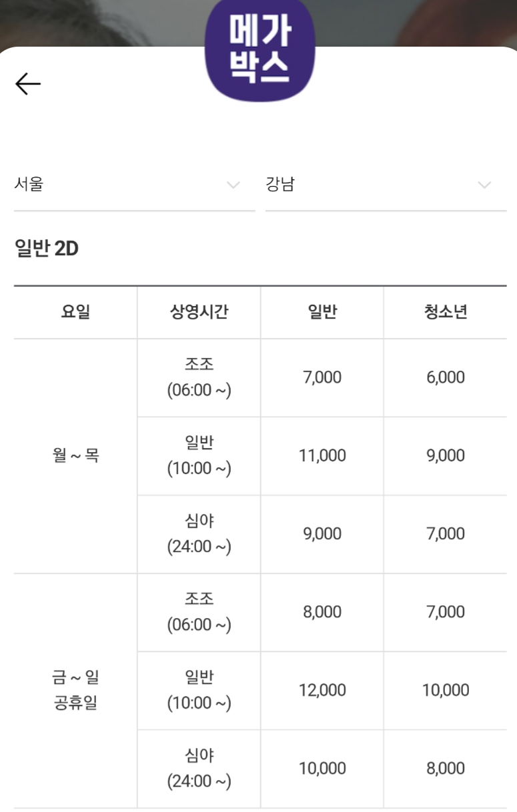Click the weekend 심야 (24:00 ~) cell

pyautogui.click(x=199, y=769)
